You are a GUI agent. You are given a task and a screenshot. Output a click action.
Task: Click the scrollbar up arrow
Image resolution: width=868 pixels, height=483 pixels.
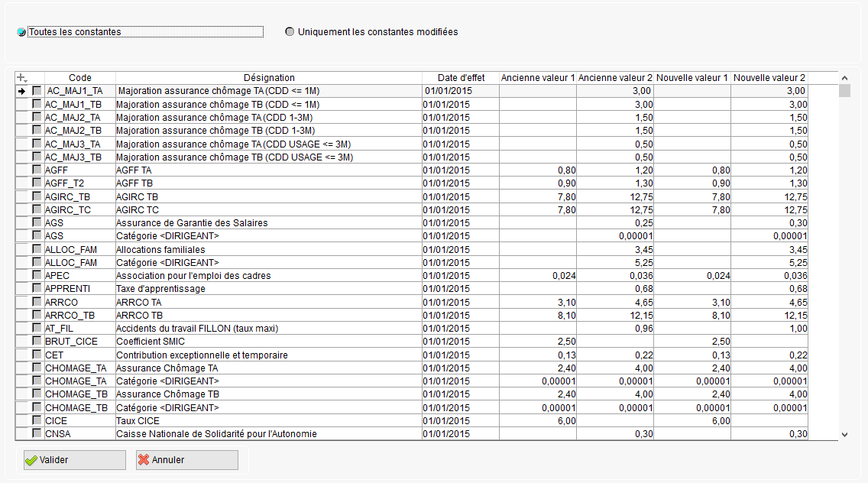pos(844,78)
